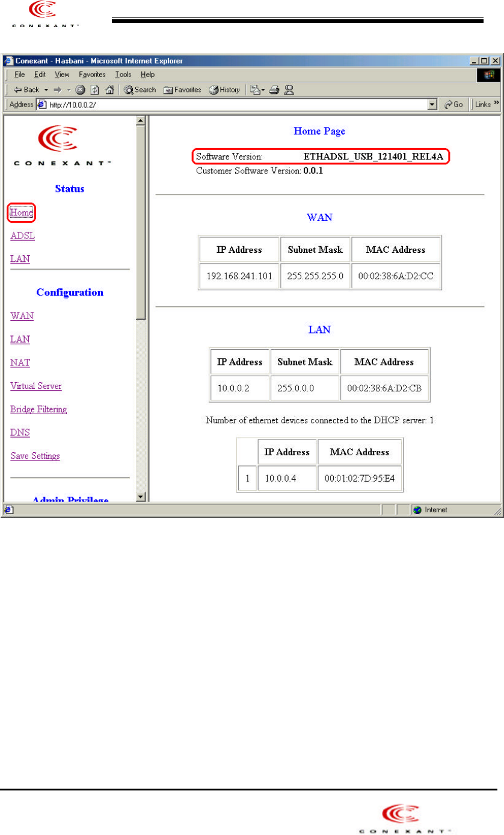Click the Home Page heading

coord(319,131)
